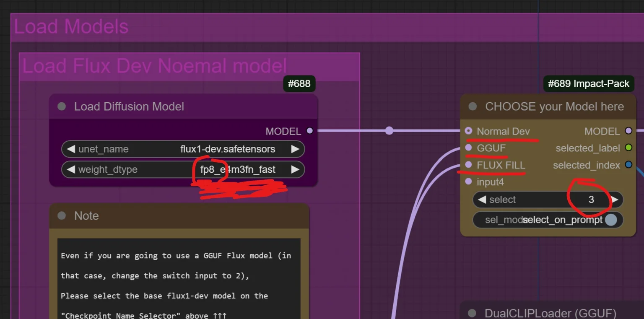The width and height of the screenshot is (644, 319).
Task: Click the DualCLIPLoader (GGUF) node title
Action: click(550, 313)
